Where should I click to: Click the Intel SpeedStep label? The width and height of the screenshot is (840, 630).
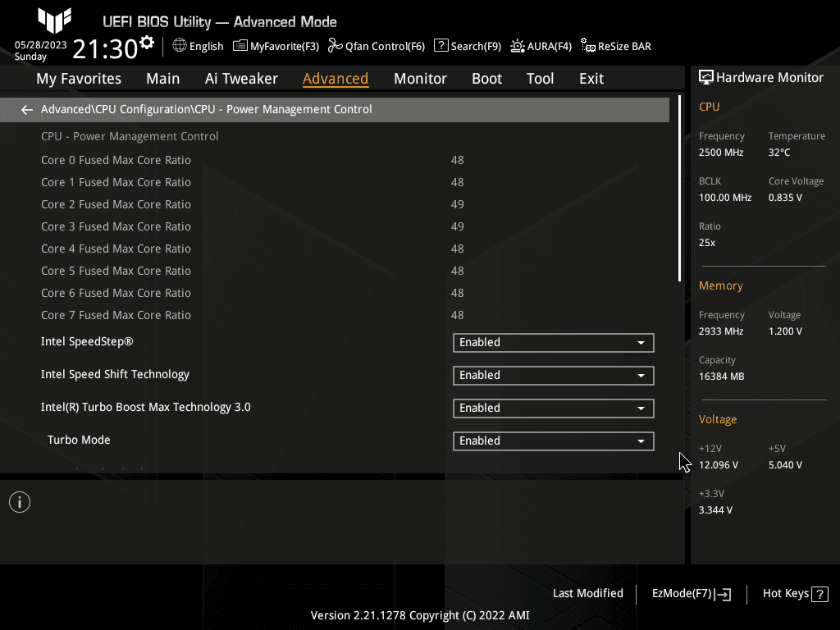pos(87,342)
